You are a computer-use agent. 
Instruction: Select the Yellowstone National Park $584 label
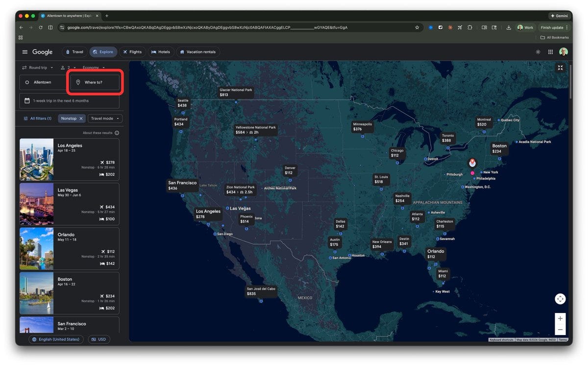pos(255,130)
